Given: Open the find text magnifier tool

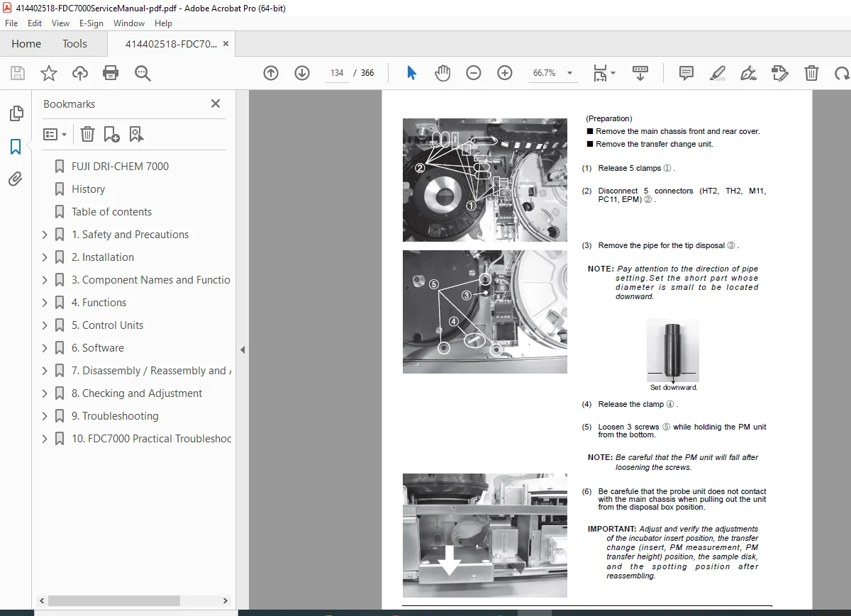Looking at the screenshot, I should pyautogui.click(x=143, y=73).
